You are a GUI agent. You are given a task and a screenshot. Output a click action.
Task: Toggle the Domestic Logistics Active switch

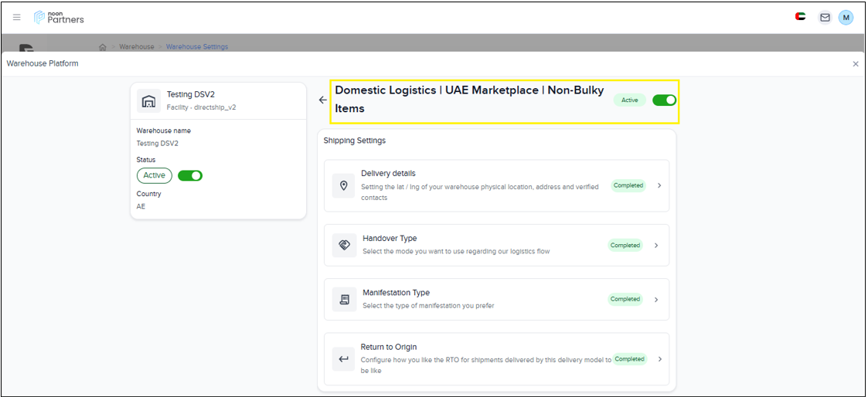point(664,100)
